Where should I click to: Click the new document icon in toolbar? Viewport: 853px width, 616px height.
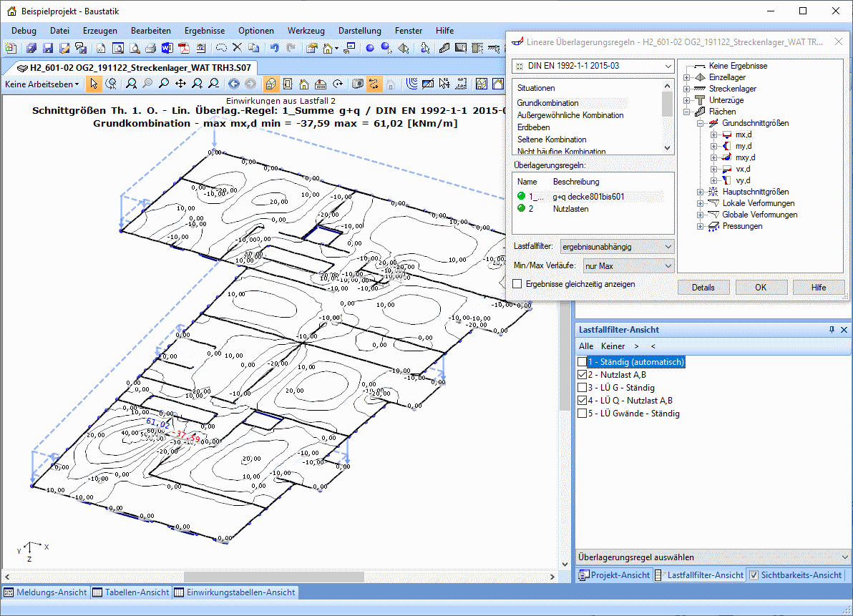tap(10, 48)
